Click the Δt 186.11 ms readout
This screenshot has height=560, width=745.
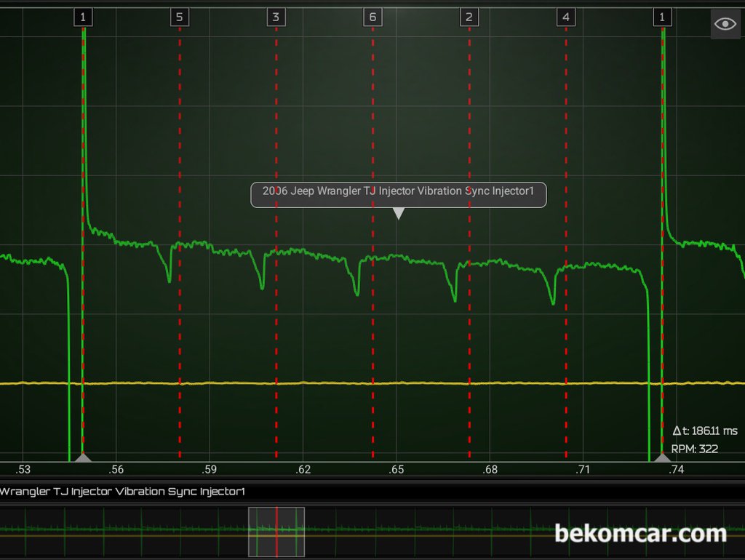[704, 431]
